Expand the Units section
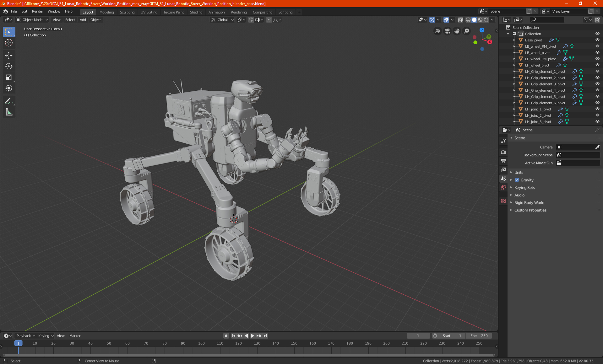Image resolution: width=603 pixels, height=364 pixels. pos(519,173)
